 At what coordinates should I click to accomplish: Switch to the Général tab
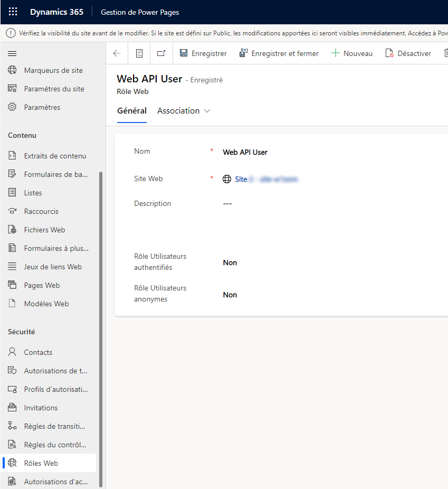pos(132,111)
